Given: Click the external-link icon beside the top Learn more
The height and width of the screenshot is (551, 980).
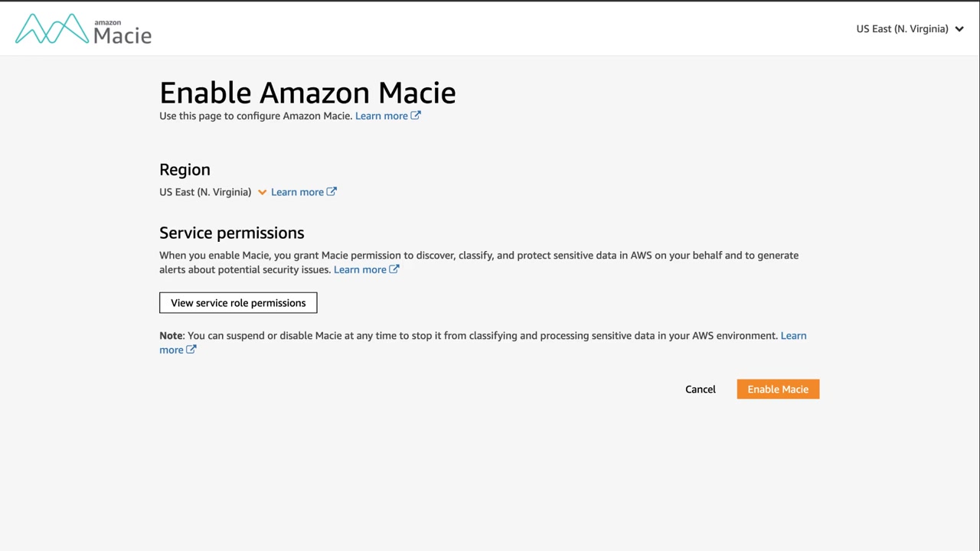Looking at the screenshot, I should (x=416, y=116).
